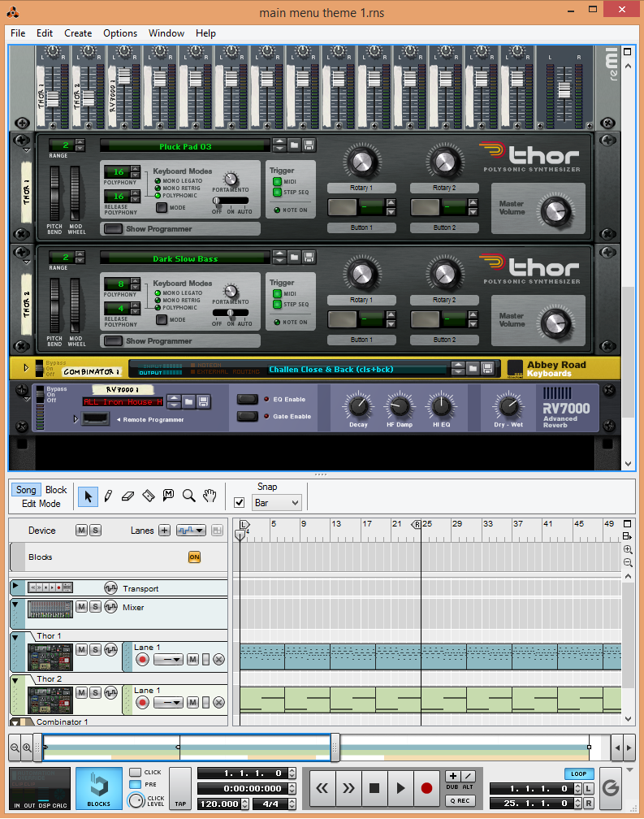
Task: Open the Create menu
Action: [78, 33]
